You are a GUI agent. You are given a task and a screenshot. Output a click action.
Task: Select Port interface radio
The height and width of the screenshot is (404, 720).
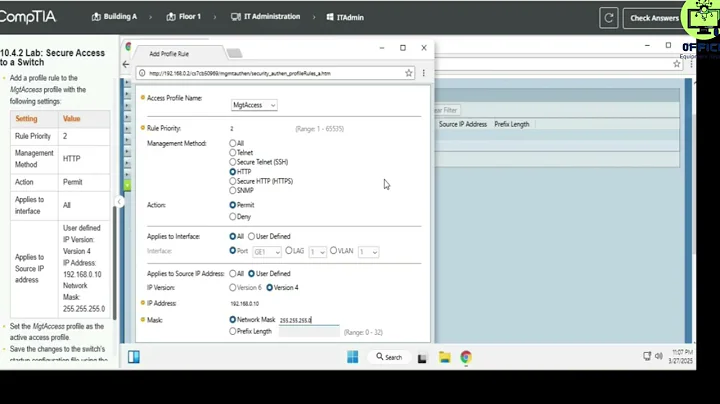coord(232,251)
